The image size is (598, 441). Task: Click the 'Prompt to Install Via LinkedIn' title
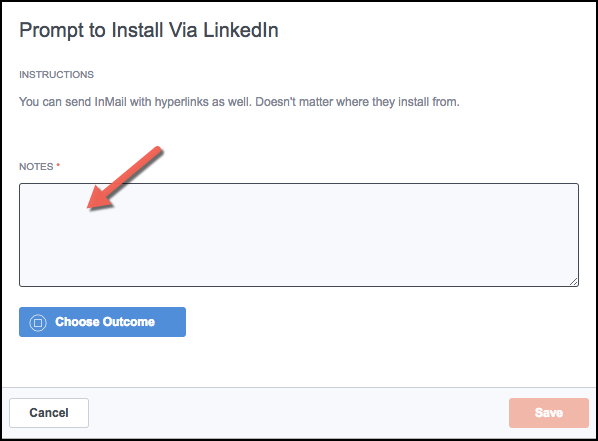(x=149, y=31)
